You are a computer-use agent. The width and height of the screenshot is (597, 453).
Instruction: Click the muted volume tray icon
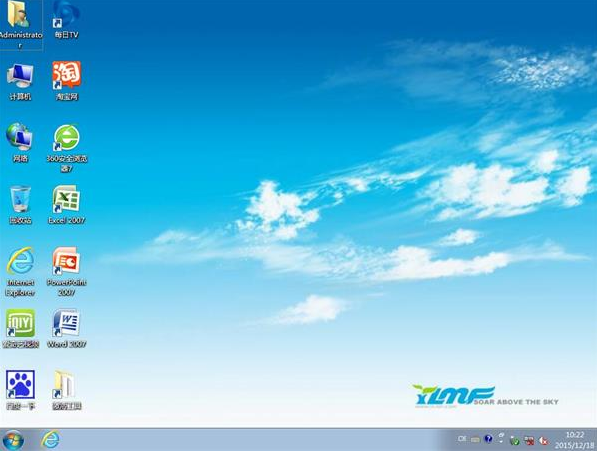coord(544,441)
